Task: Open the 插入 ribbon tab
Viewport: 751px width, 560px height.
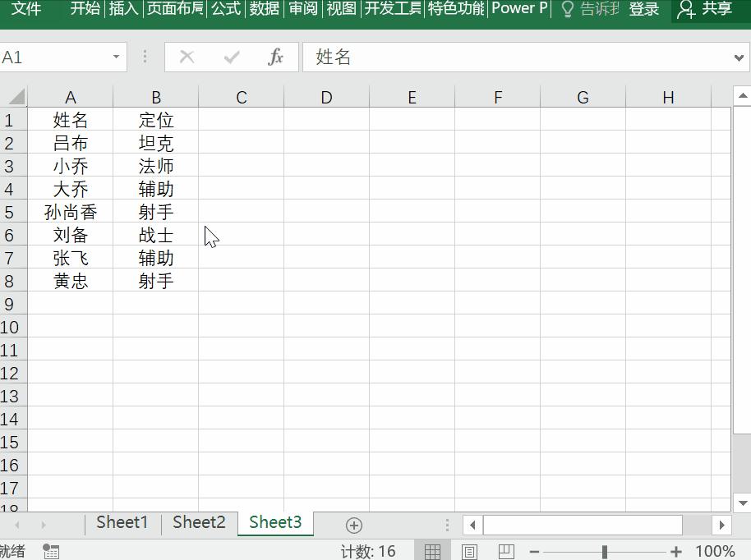Action: click(123, 8)
